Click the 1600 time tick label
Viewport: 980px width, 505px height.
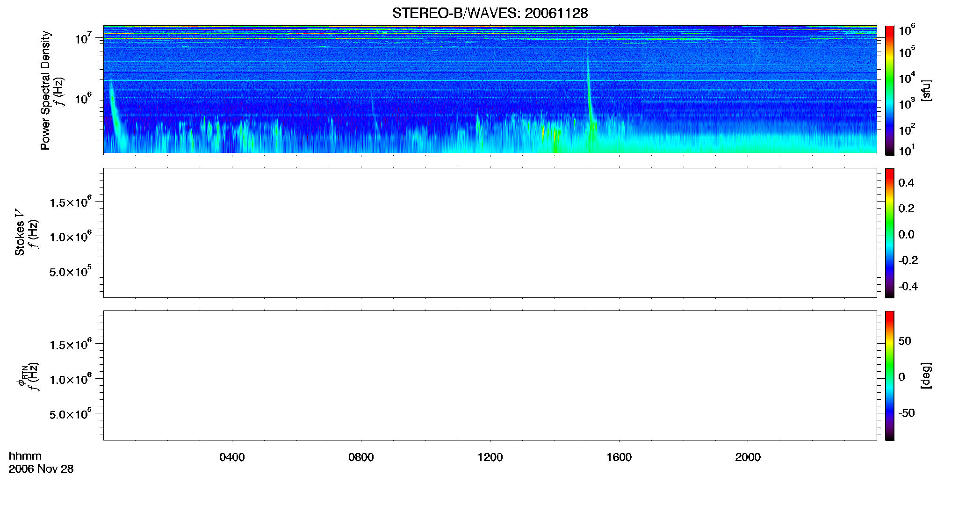click(x=619, y=457)
